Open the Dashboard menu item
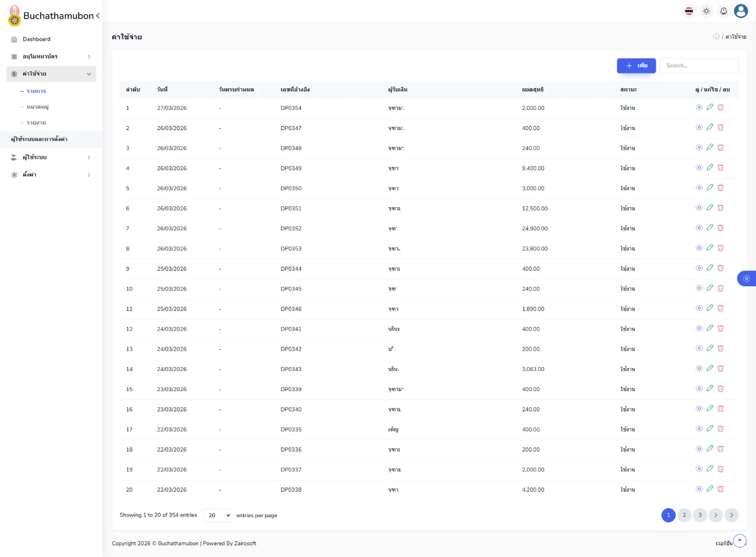 (36, 39)
